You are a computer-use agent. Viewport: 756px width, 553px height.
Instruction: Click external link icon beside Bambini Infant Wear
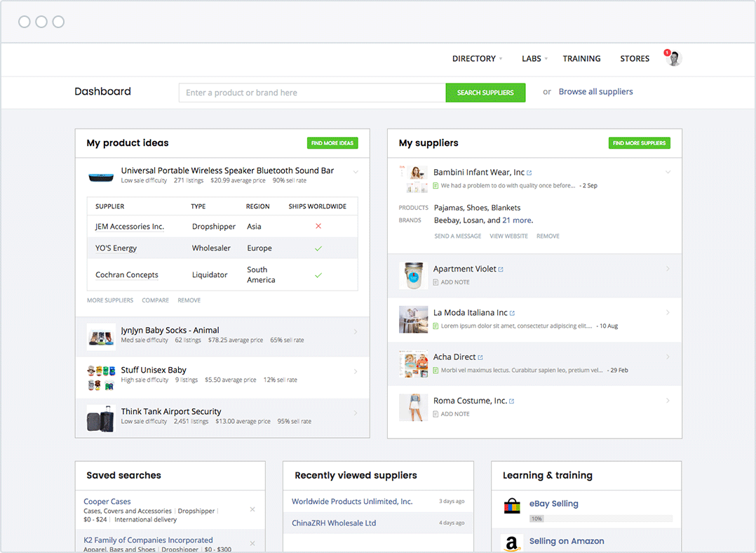(529, 173)
